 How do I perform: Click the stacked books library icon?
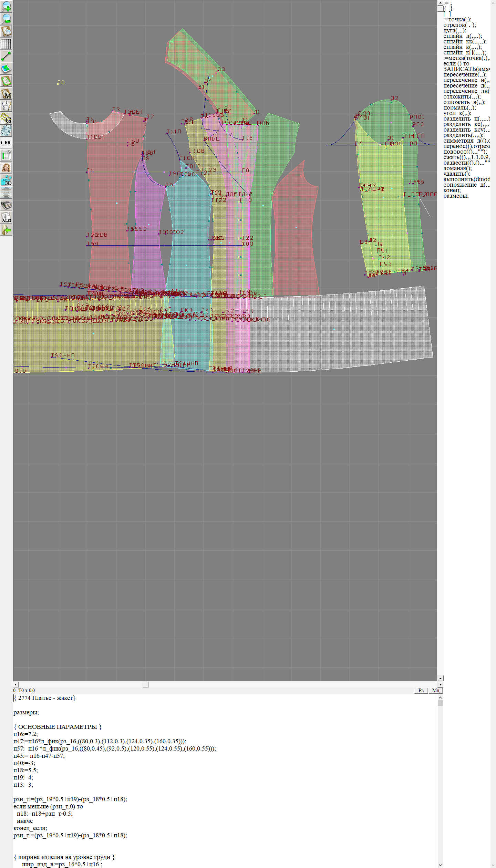point(6,205)
